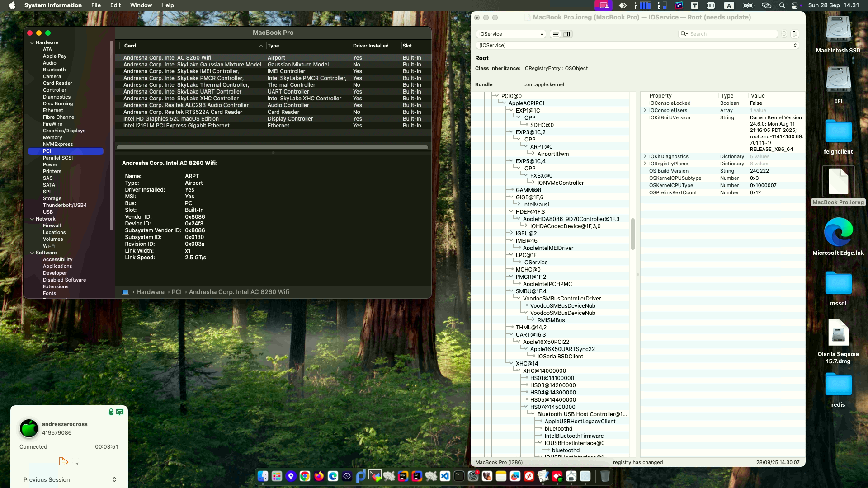
Task: Collapse the Network section in sidebar
Action: 32,219
